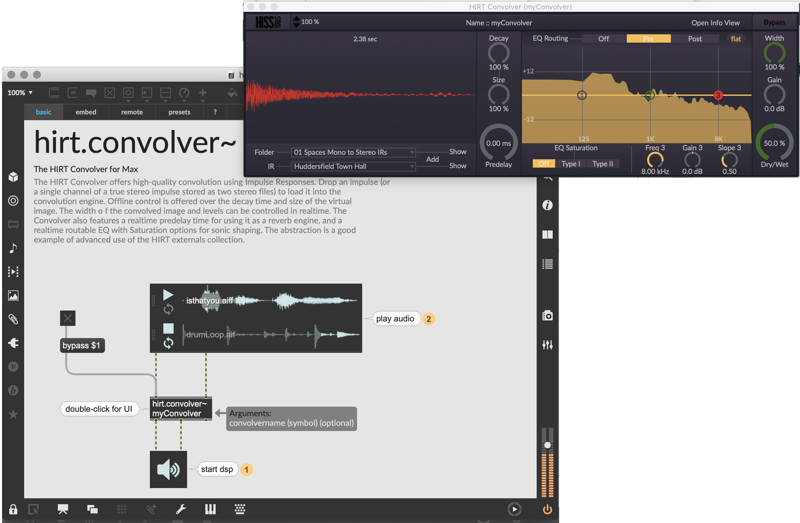The image size is (800, 523).
Task: Click the music note icon in left sidebar
Action: coord(13,248)
